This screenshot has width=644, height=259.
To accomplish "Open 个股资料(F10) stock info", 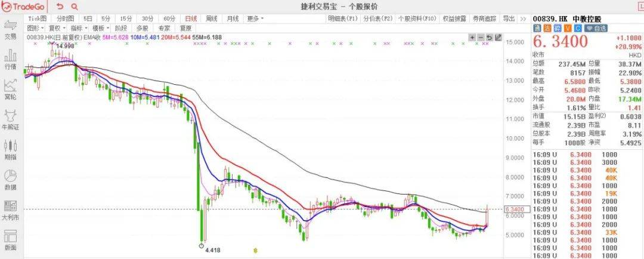I will (417, 18).
